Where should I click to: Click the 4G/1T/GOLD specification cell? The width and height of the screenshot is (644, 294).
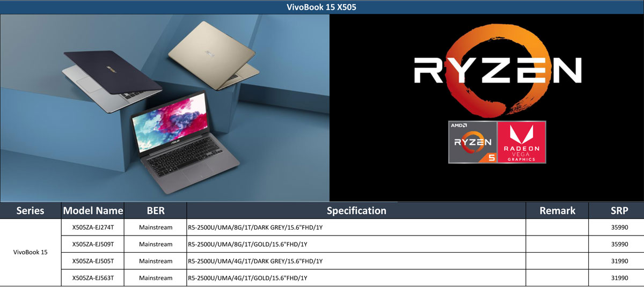pyautogui.click(x=356, y=278)
